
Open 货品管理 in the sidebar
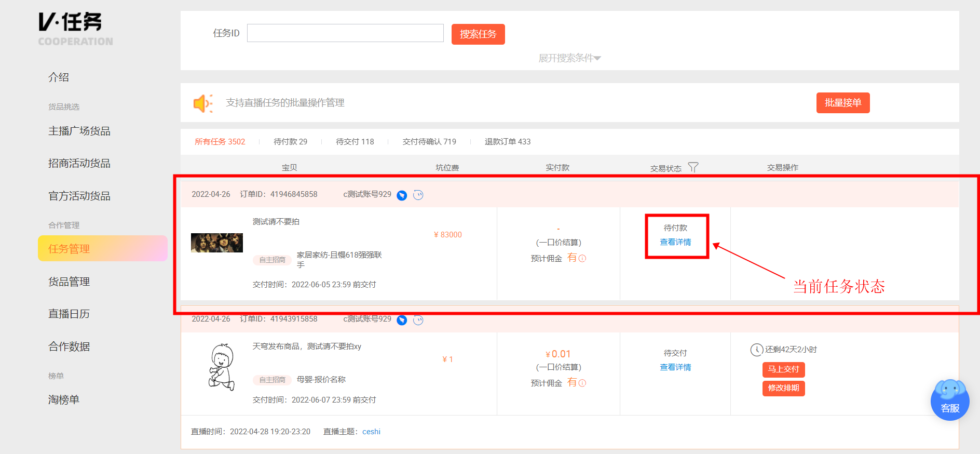point(69,282)
